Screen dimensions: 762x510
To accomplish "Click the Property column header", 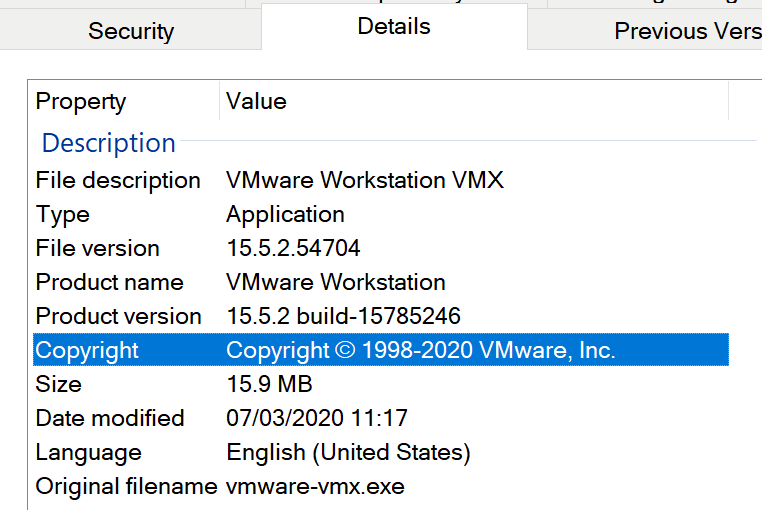I will click(81, 101).
